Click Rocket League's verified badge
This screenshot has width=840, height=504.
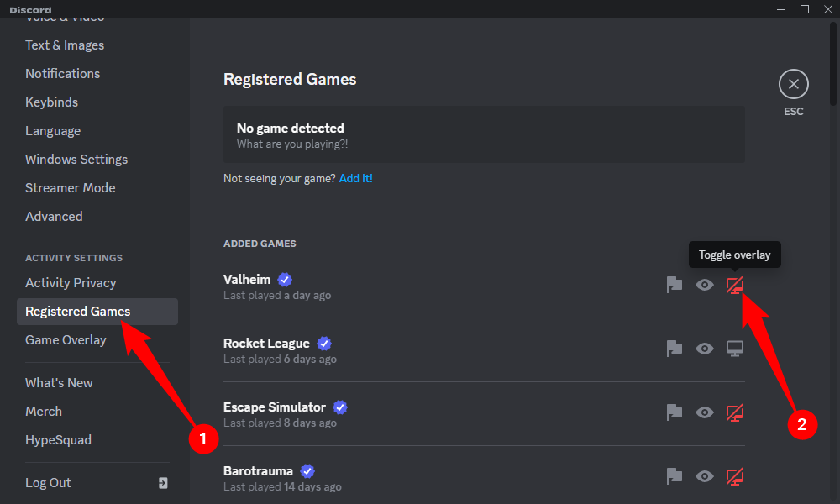point(324,344)
